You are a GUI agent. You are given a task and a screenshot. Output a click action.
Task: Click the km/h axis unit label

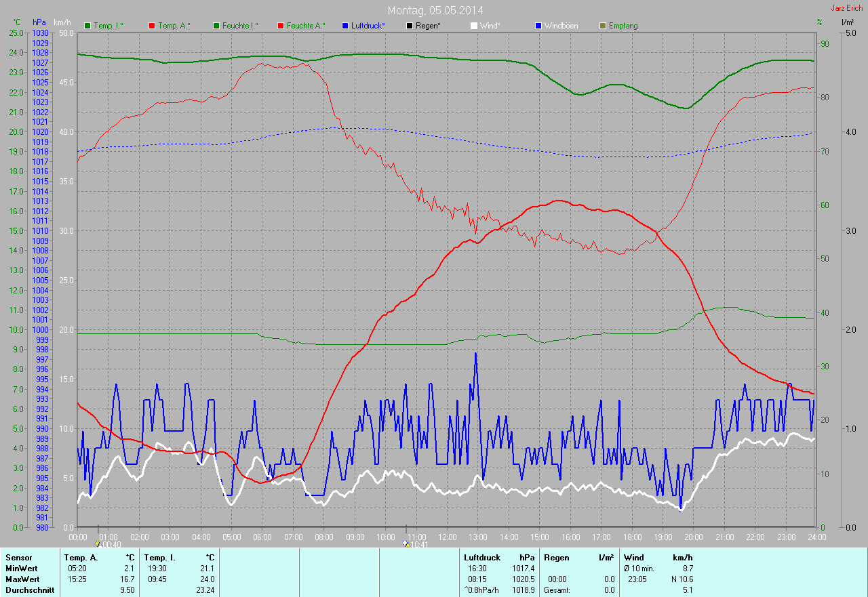(62, 22)
